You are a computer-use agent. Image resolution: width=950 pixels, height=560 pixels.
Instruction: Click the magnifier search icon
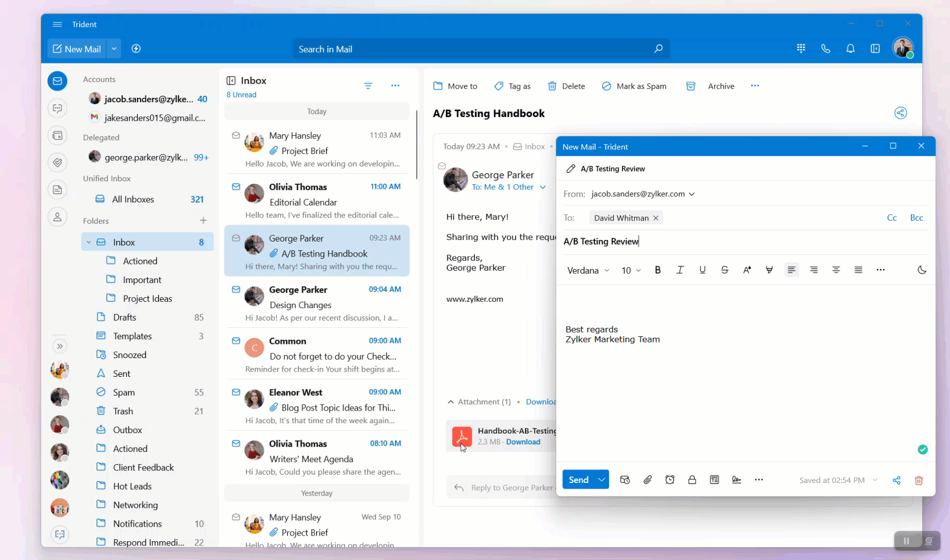658,48
